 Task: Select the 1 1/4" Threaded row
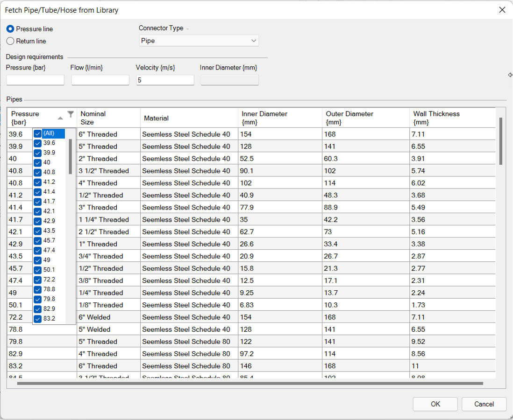(251, 220)
